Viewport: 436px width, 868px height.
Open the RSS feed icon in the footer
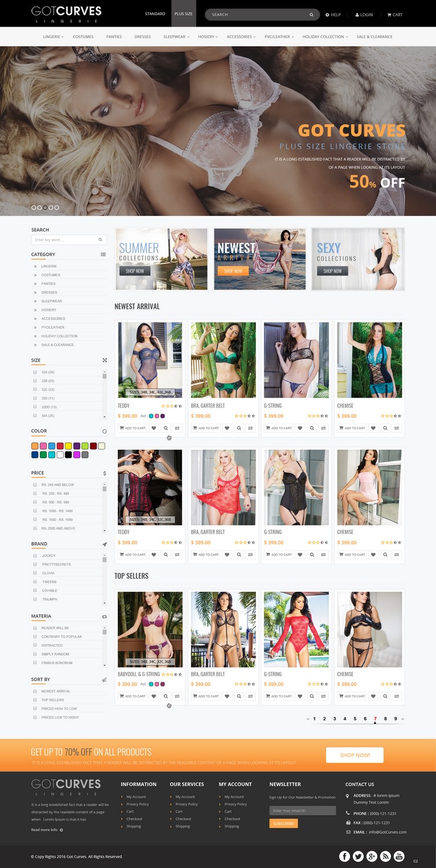pos(386,856)
